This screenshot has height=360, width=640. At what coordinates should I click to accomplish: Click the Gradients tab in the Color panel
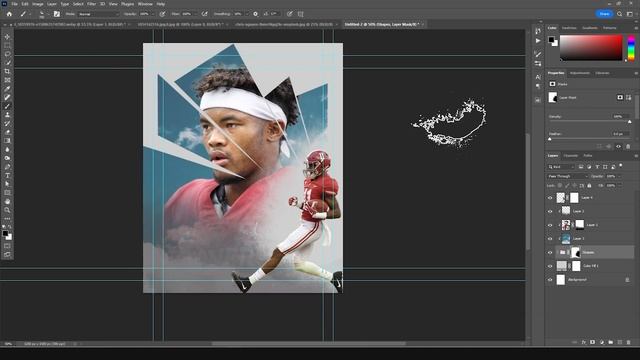pyautogui.click(x=589, y=28)
